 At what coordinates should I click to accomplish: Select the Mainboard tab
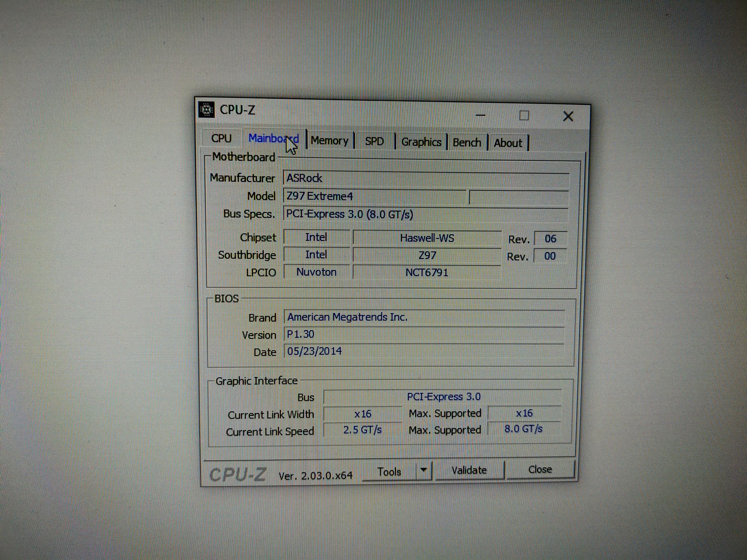[274, 139]
